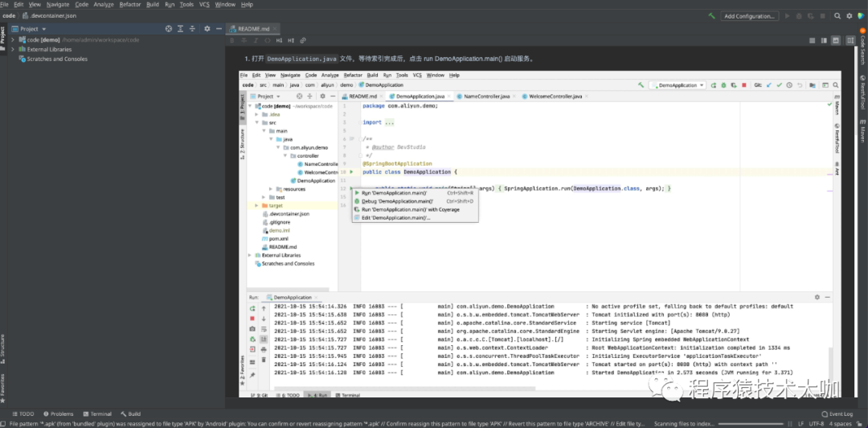868x428 pixels.
Task: Switch to preview-only view mode
Action: (835, 40)
